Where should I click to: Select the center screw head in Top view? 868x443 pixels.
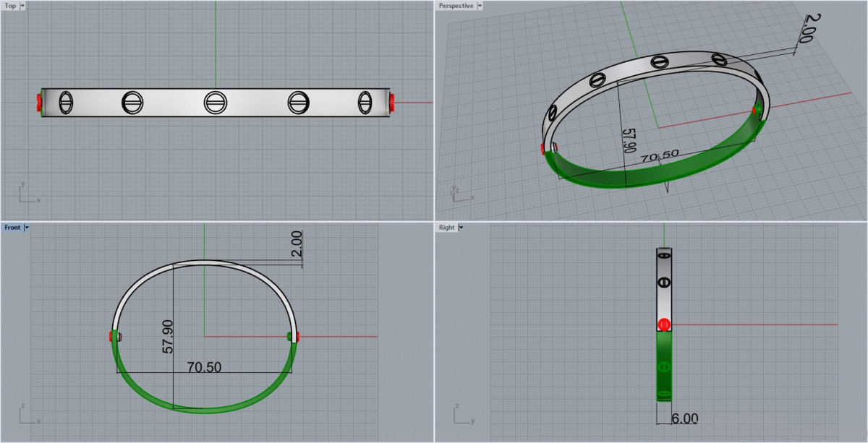pyautogui.click(x=215, y=103)
